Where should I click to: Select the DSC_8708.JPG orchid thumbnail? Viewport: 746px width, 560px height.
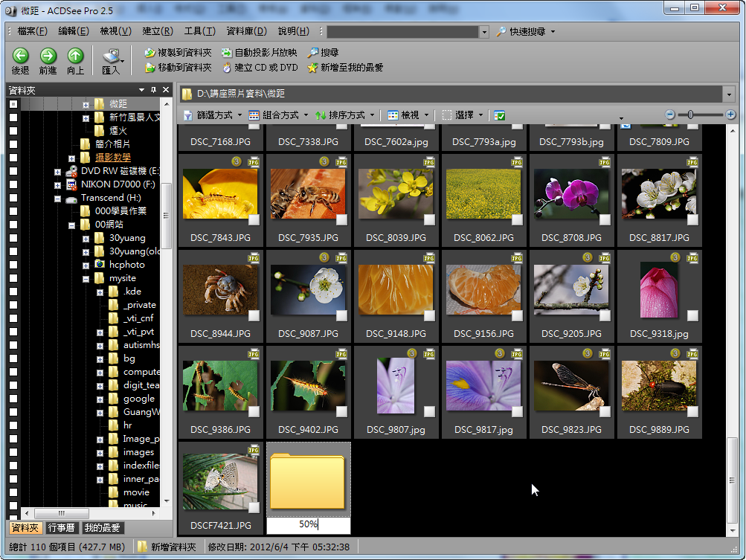click(571, 194)
